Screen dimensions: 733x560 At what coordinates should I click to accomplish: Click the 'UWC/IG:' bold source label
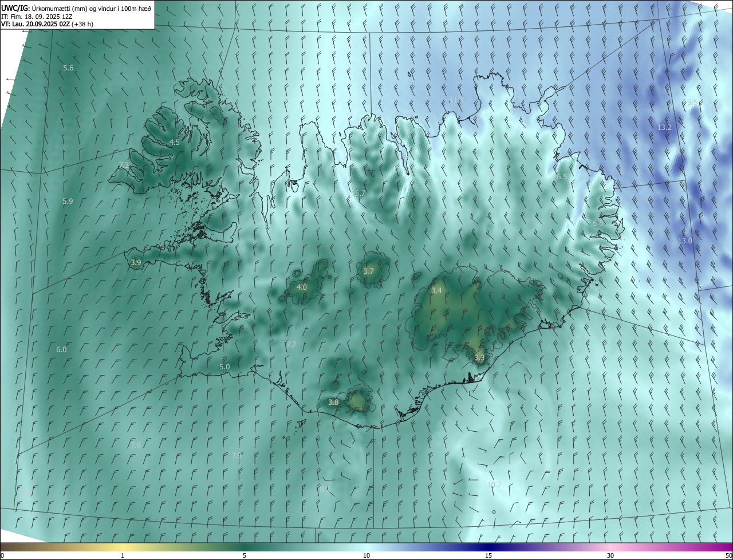[17, 8]
